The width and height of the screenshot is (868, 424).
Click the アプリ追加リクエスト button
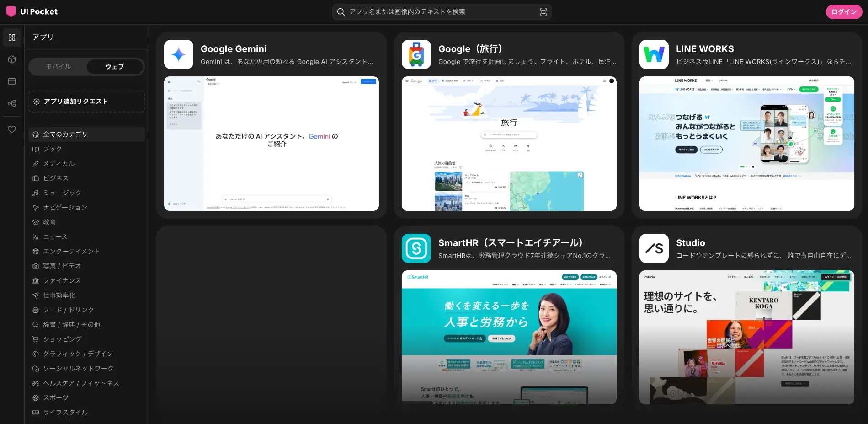pyautogui.click(x=86, y=102)
